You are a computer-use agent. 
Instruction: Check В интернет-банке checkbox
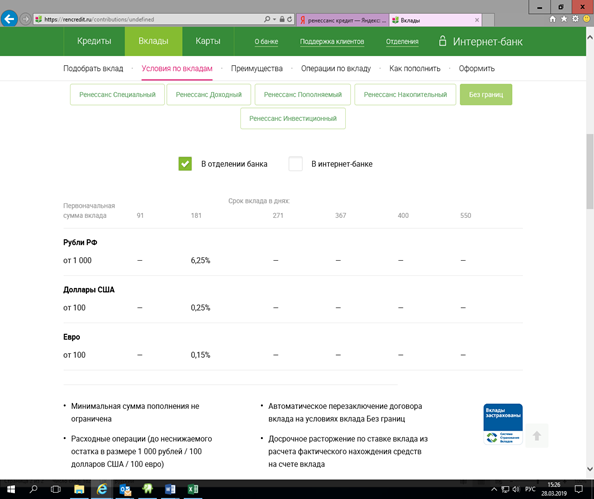click(x=295, y=164)
